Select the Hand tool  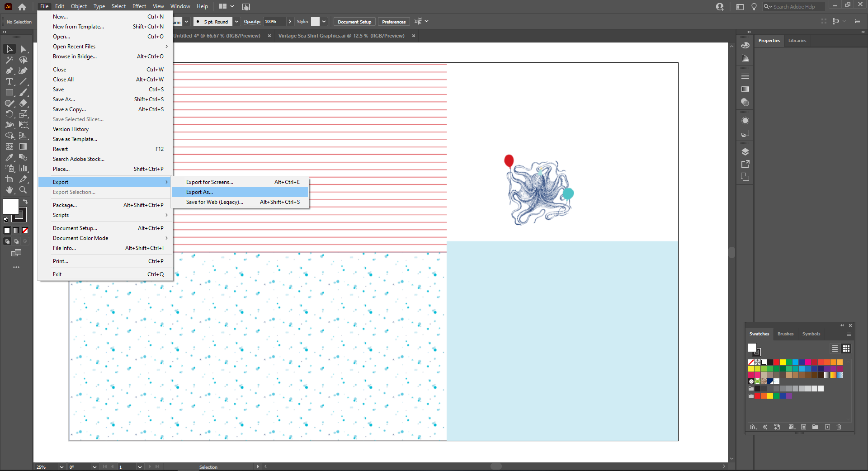(9, 190)
